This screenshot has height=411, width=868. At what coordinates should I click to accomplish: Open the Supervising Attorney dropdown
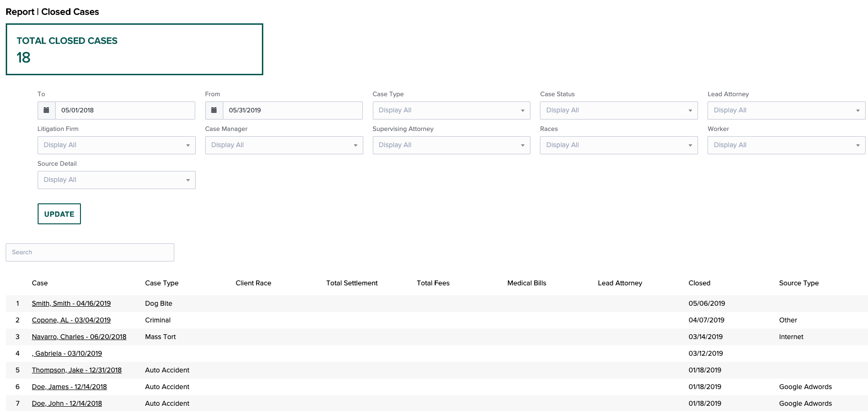coord(451,145)
